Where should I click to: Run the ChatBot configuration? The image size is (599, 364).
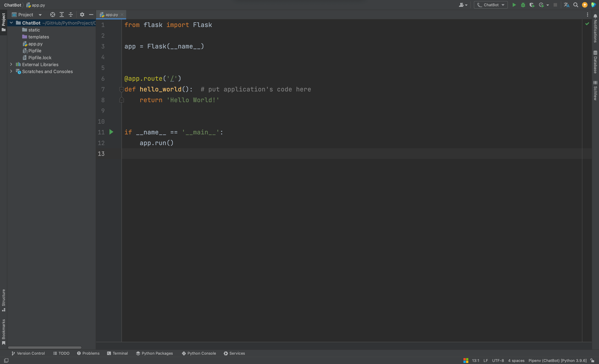click(514, 5)
